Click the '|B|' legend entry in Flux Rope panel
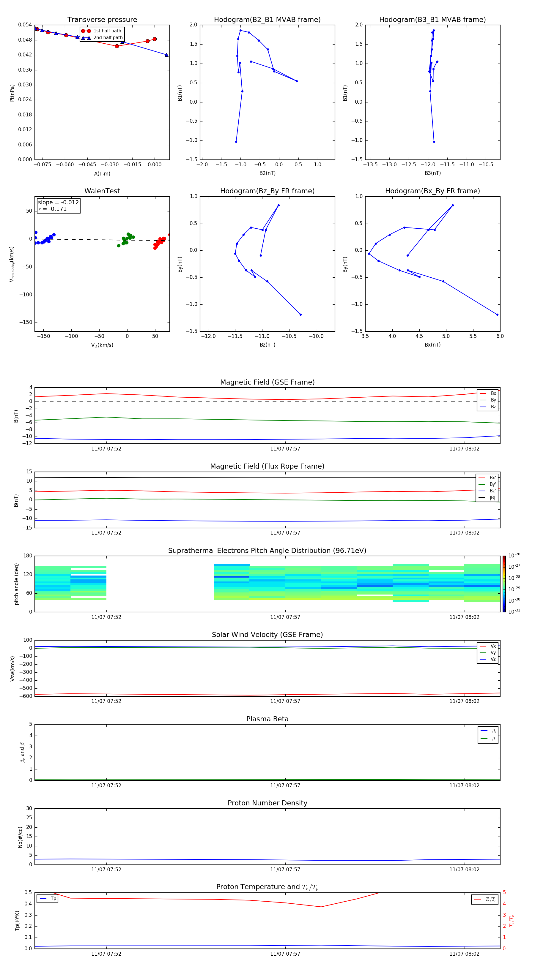535x980 pixels. pos(487,498)
